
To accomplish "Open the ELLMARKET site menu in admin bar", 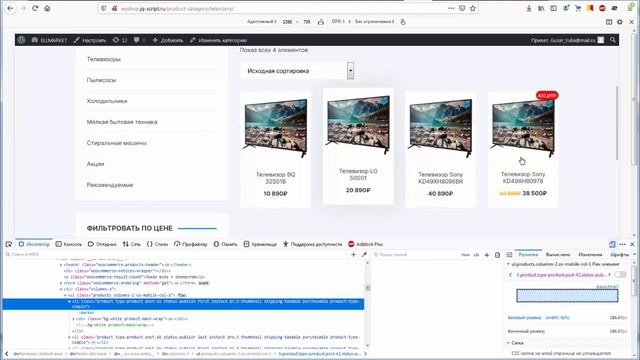I will (x=49, y=40).
